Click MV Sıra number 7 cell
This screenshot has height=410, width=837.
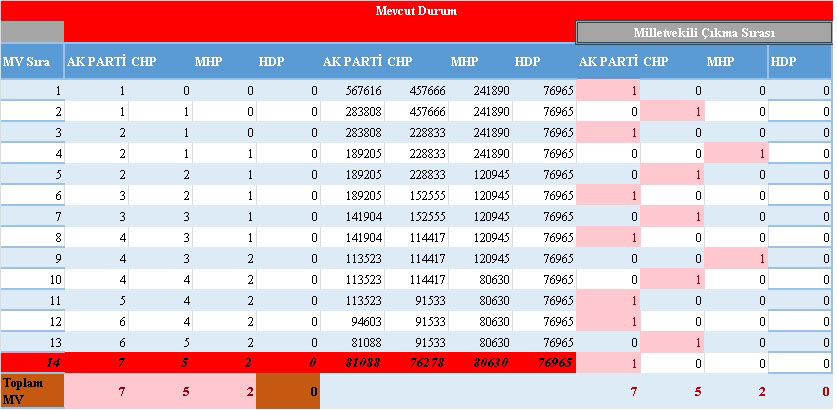click(32, 216)
